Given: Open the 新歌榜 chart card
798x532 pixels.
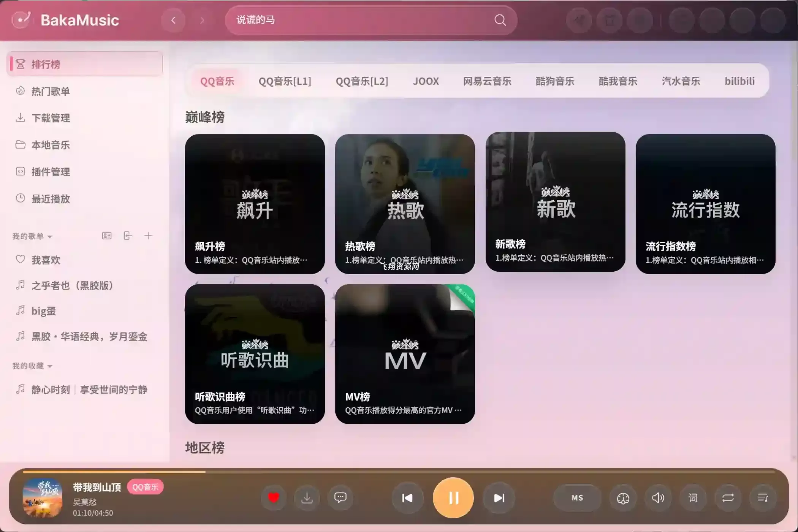Looking at the screenshot, I should 556,201.
